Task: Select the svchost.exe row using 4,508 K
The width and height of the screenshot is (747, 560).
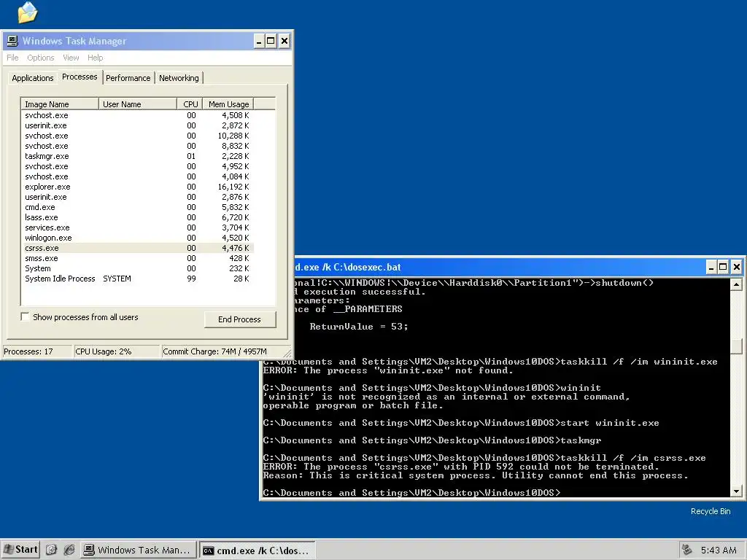Action: click(x=138, y=115)
